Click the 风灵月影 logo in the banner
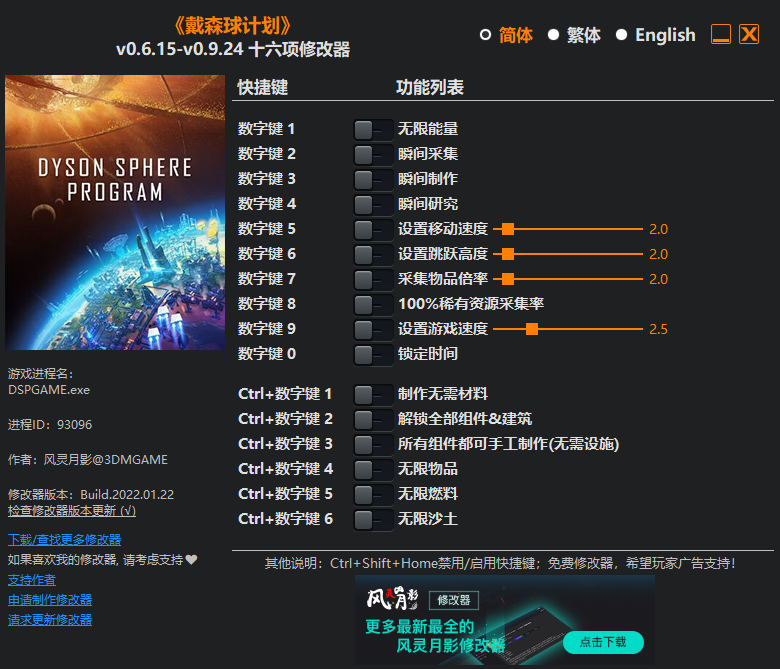 (x=392, y=598)
